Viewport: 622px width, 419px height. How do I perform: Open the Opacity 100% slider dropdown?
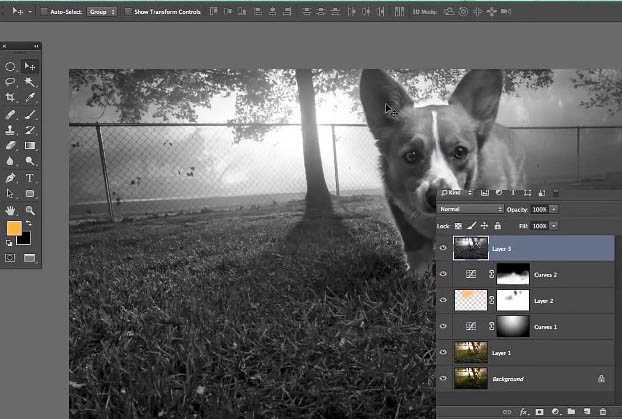[554, 209]
